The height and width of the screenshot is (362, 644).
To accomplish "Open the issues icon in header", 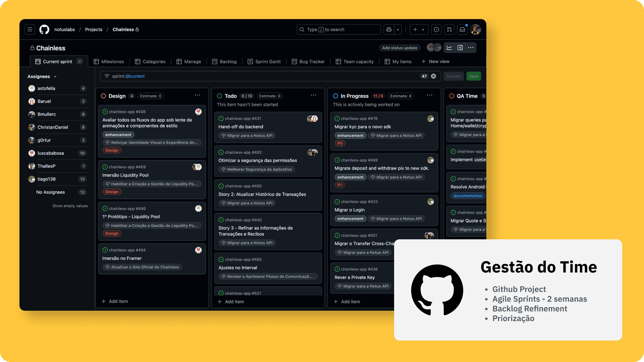I will (x=436, y=29).
